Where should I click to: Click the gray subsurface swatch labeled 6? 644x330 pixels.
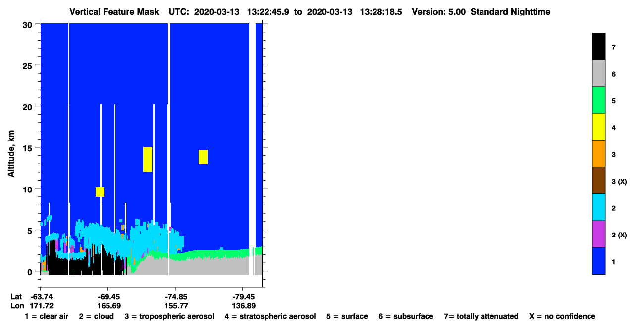tap(598, 73)
